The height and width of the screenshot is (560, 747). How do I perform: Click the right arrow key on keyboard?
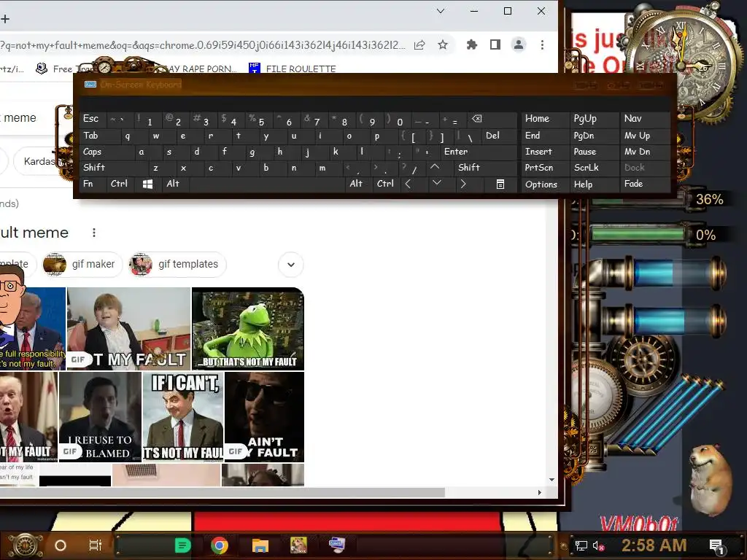point(463,184)
